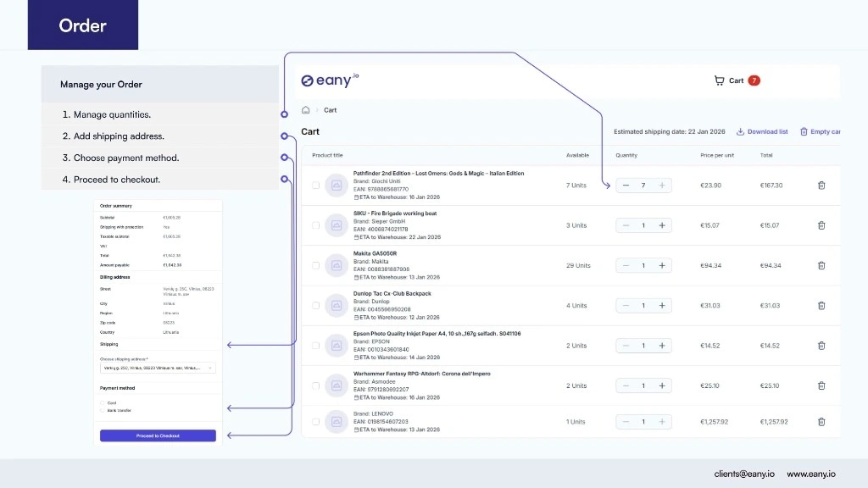
Task: Check the Warhammer Fantasy RPG checkbox
Action: (x=315, y=385)
